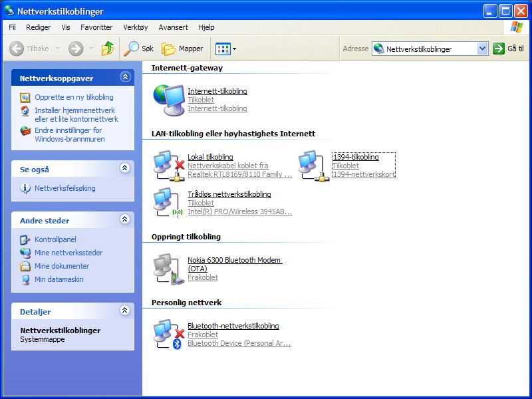Click Installer hjemmenettverk eller kontornettverk link
Image resolution: width=532 pixels, height=399 pixels.
76,114
